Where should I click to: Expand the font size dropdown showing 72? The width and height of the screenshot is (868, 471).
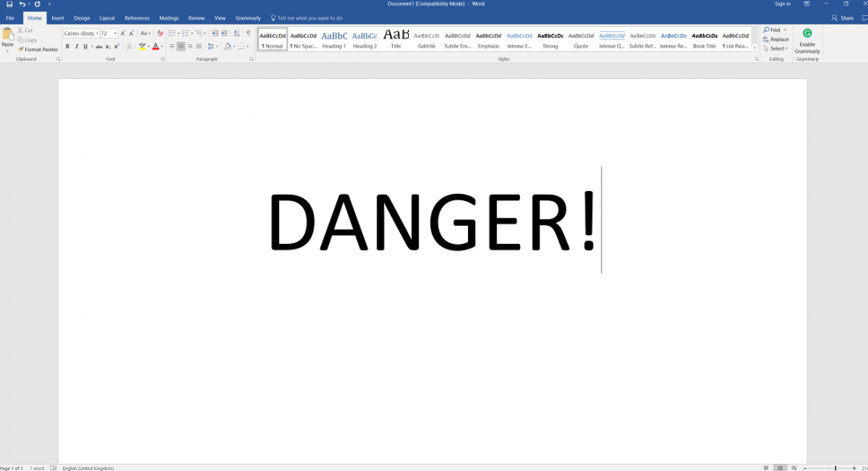point(115,34)
